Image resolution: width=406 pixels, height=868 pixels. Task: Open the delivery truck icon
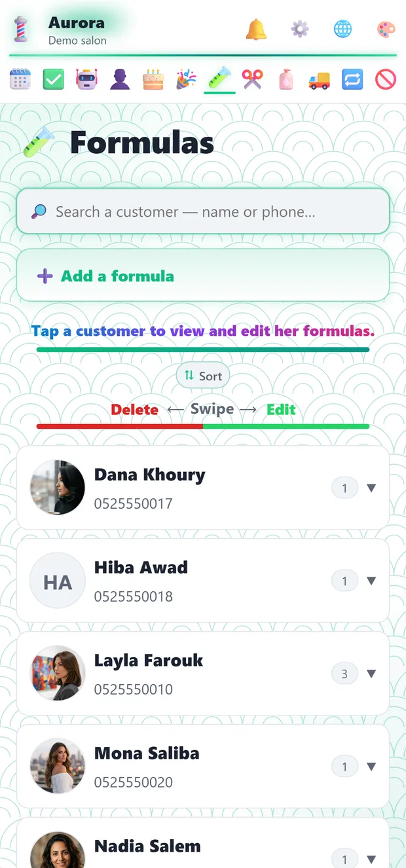319,79
